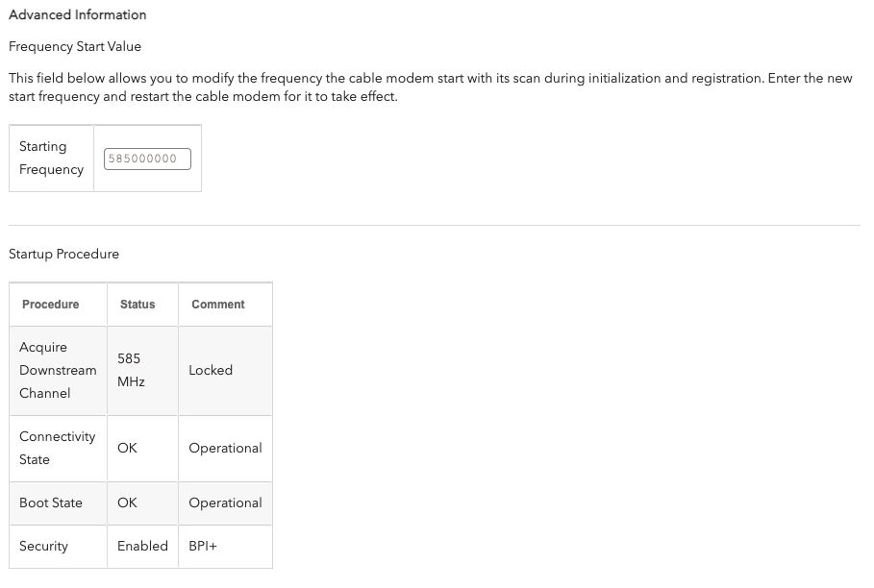The width and height of the screenshot is (874, 588).
Task: Click the Startup Procedure heading
Action: 64,255
